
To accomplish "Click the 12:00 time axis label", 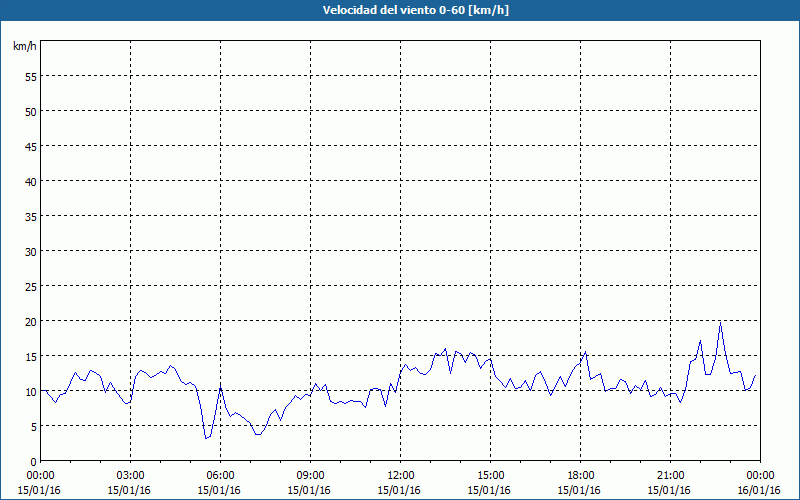I will tap(401, 476).
